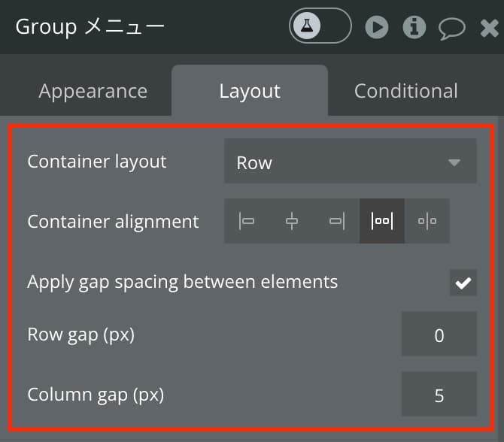This screenshot has height=442, width=504.
Task: Select the Layout tab
Action: (250, 91)
